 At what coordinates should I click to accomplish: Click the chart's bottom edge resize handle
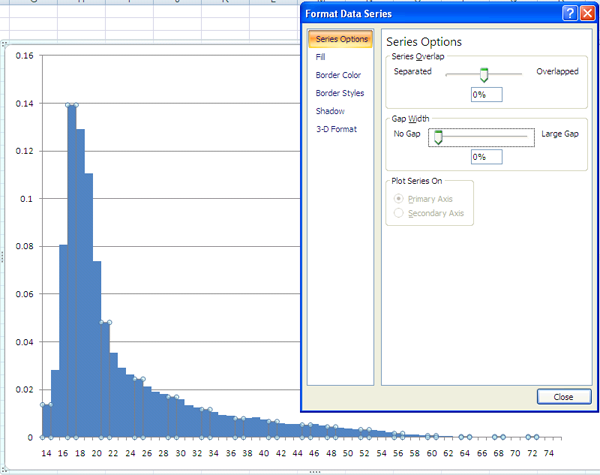pyautogui.click(x=314, y=470)
